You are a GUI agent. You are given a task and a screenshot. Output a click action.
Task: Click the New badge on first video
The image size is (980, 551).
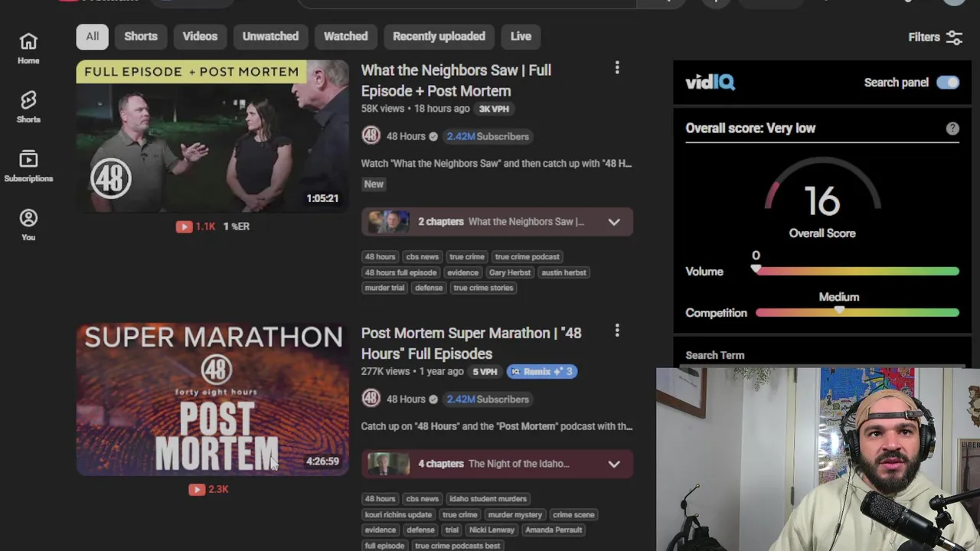point(374,184)
